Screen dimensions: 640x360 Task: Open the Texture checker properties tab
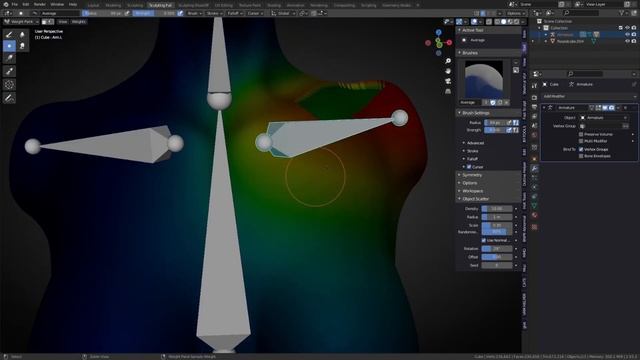(534, 227)
